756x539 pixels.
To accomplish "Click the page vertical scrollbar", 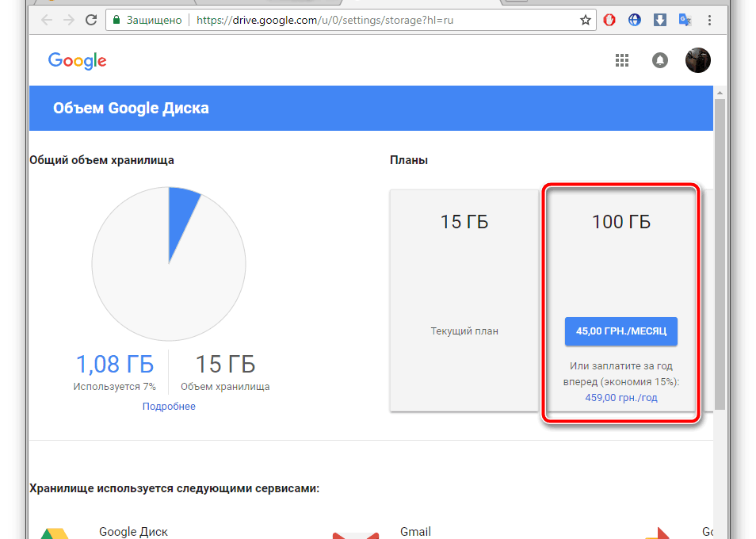I will [720, 254].
